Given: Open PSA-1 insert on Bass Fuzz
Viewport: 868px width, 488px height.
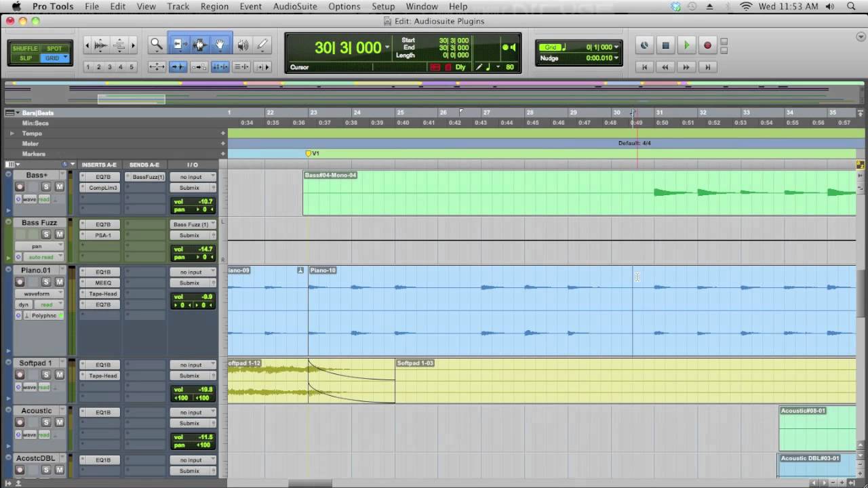Looking at the screenshot, I should tap(102, 235).
